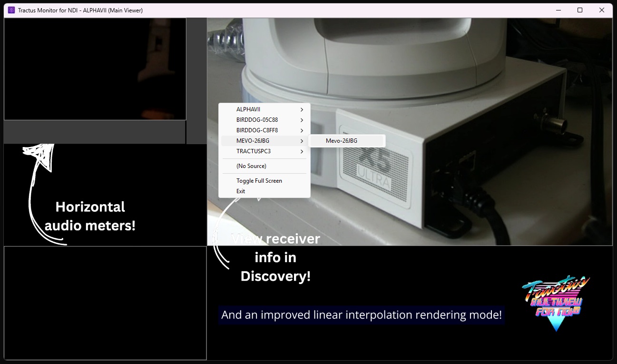Expand the ALPHAVII submenu arrow
The width and height of the screenshot is (617, 364).
[x=302, y=109]
